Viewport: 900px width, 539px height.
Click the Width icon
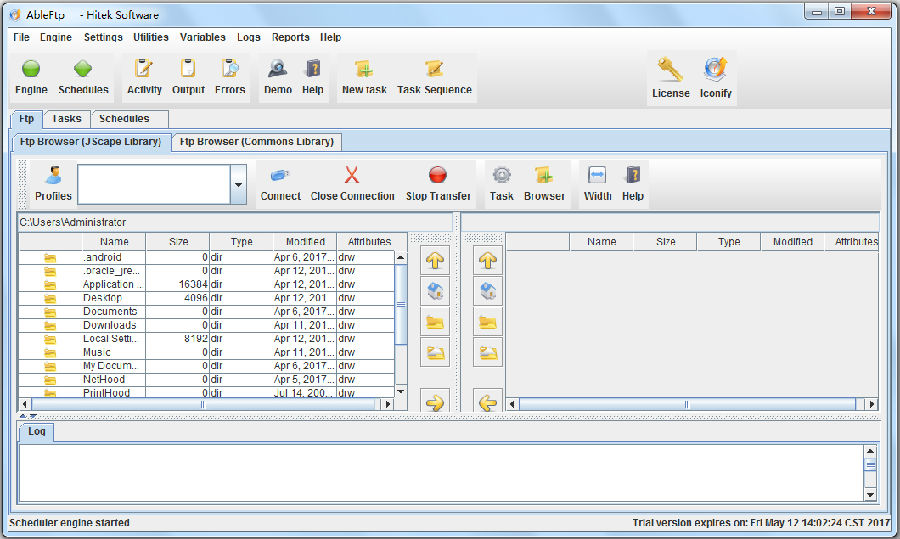597,175
